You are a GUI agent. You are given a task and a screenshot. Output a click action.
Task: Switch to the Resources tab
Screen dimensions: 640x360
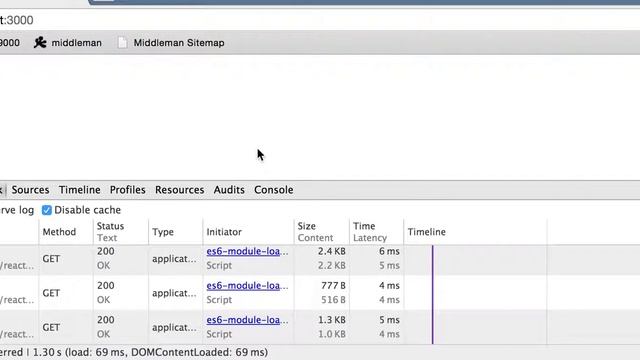[179, 190]
